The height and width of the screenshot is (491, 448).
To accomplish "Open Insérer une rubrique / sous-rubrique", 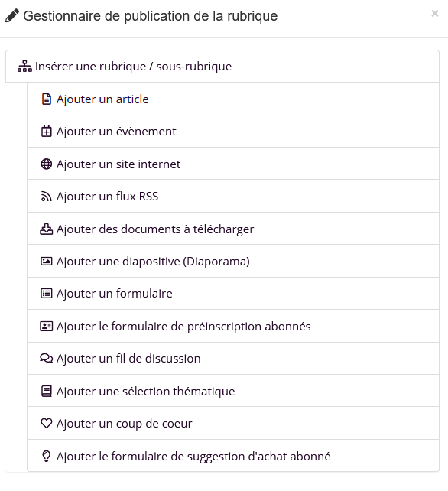I will pyautogui.click(x=222, y=67).
